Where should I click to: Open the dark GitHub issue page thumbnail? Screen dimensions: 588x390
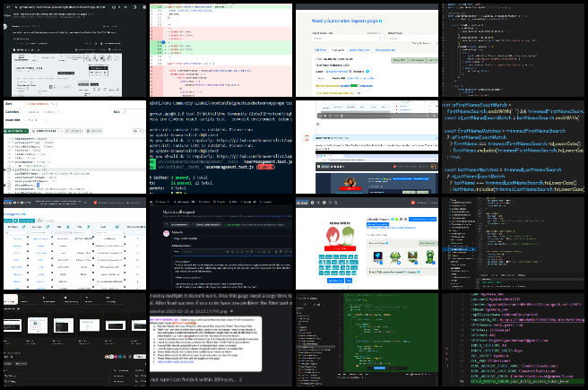[74, 50]
